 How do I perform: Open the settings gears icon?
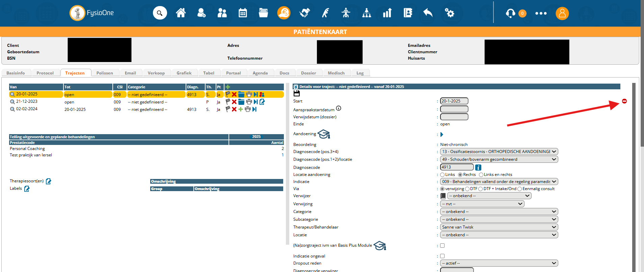click(x=449, y=13)
